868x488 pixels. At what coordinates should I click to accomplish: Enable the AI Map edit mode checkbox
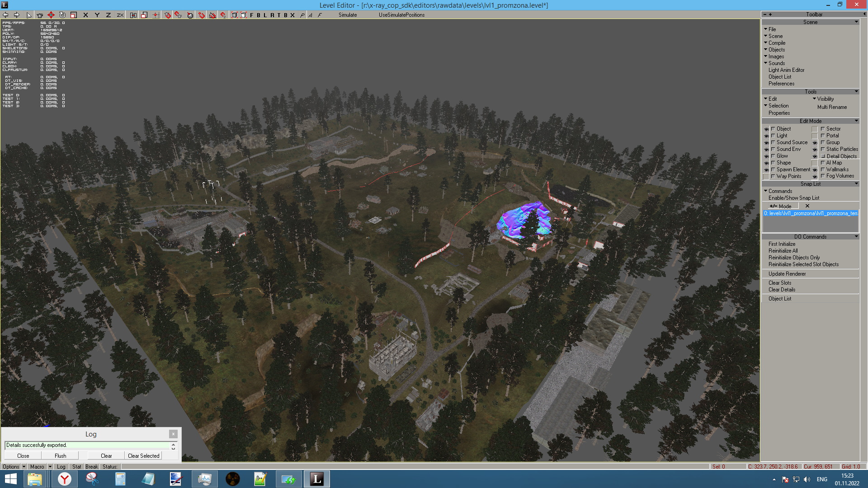pos(823,163)
